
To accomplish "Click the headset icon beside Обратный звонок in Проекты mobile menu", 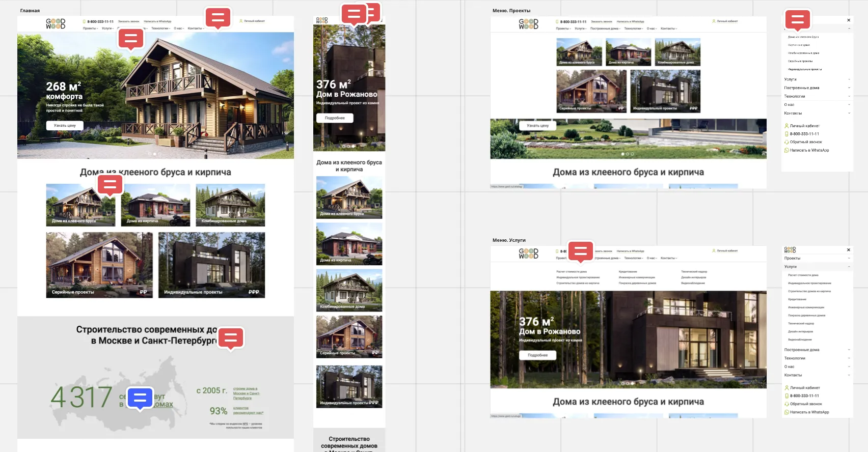I will tap(786, 142).
